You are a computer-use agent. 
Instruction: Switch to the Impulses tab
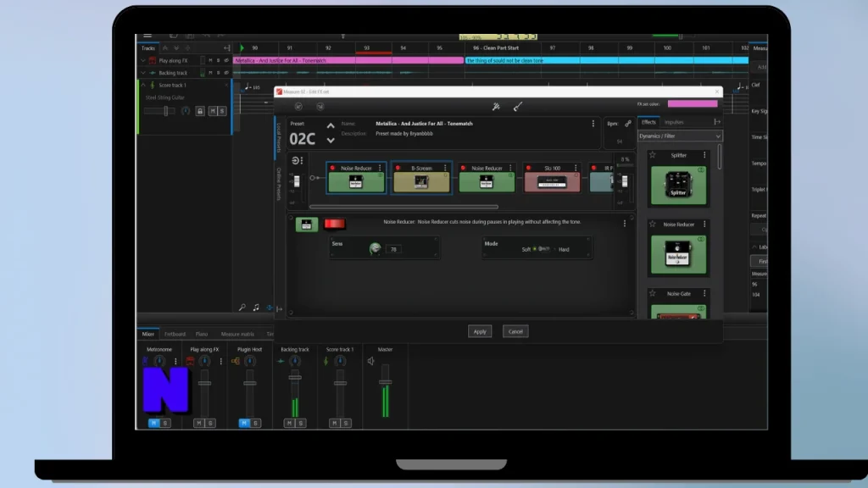coord(674,122)
